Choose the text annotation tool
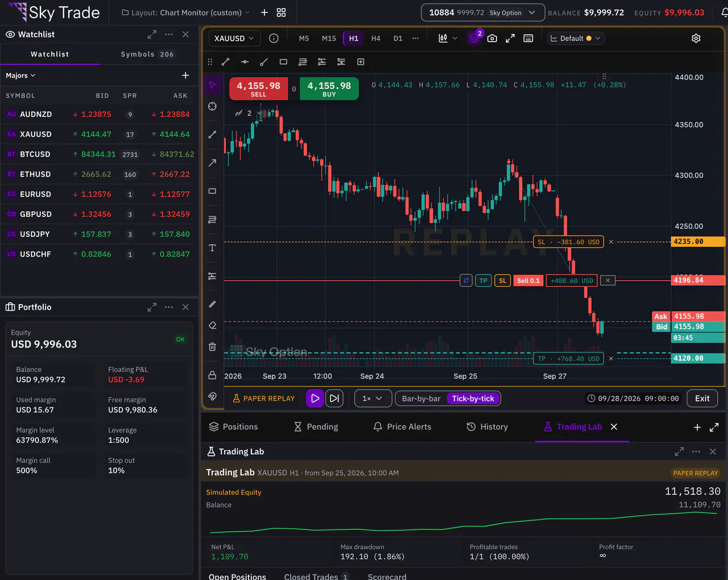The image size is (728, 580). 213,248
